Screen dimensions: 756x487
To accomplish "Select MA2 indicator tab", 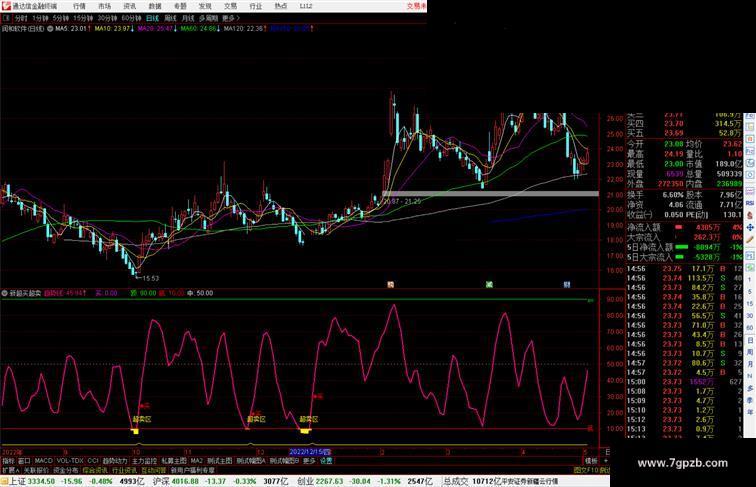I will (197, 461).
